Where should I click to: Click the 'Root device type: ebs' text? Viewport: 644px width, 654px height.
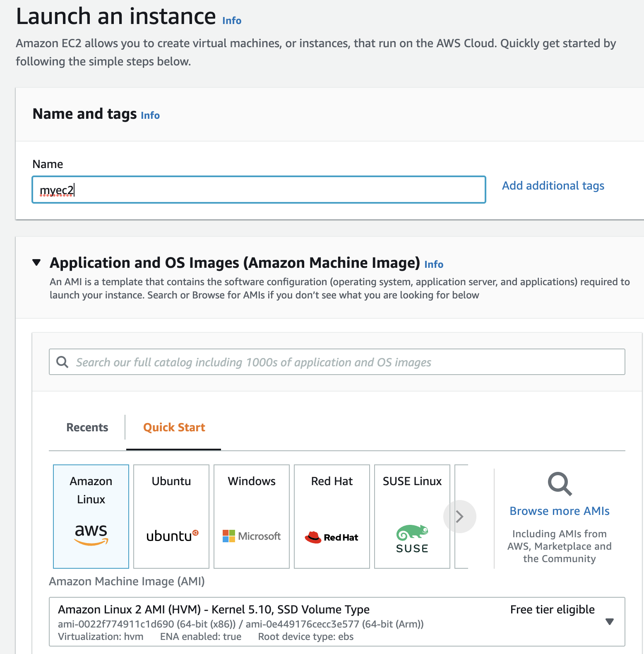point(306,637)
